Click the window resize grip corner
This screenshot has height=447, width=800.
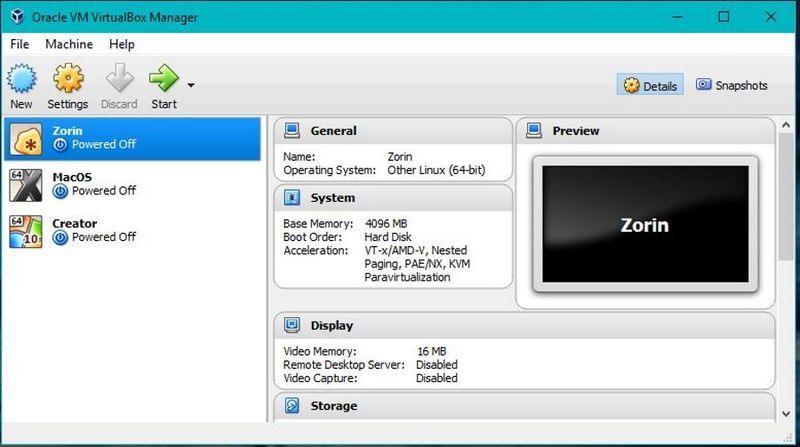788,437
